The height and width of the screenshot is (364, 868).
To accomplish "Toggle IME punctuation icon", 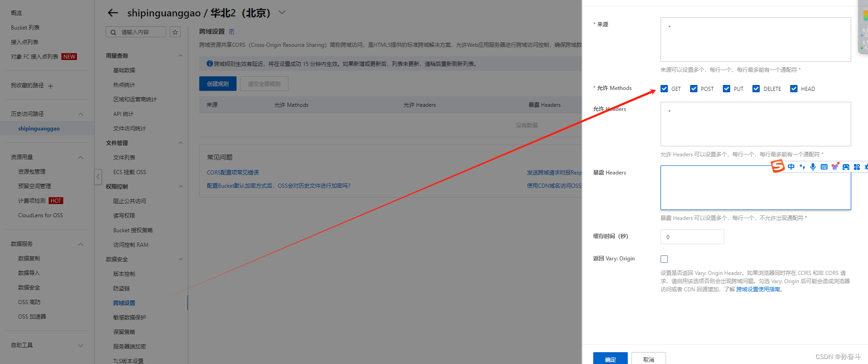I will [x=802, y=167].
